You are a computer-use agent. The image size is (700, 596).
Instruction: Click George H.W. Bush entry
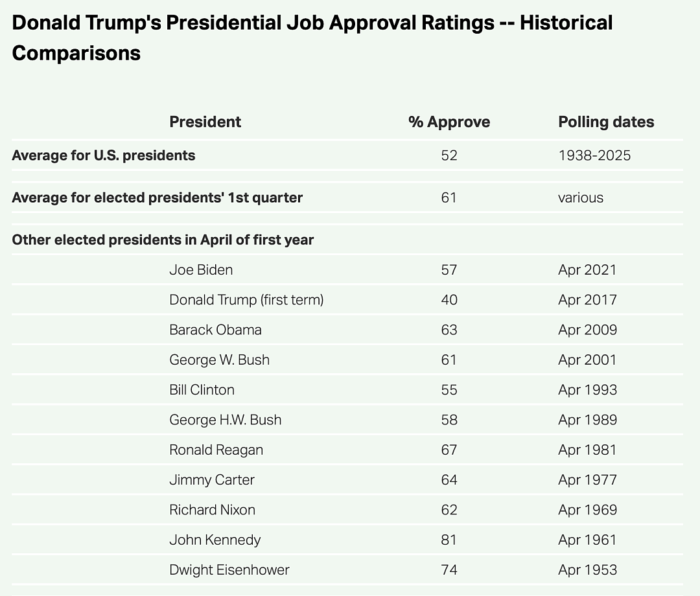226,420
